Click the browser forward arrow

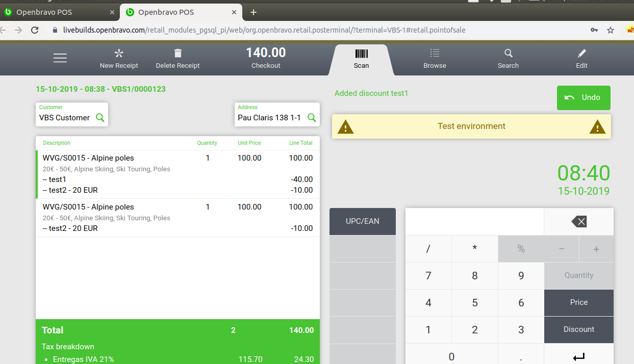coord(18,30)
